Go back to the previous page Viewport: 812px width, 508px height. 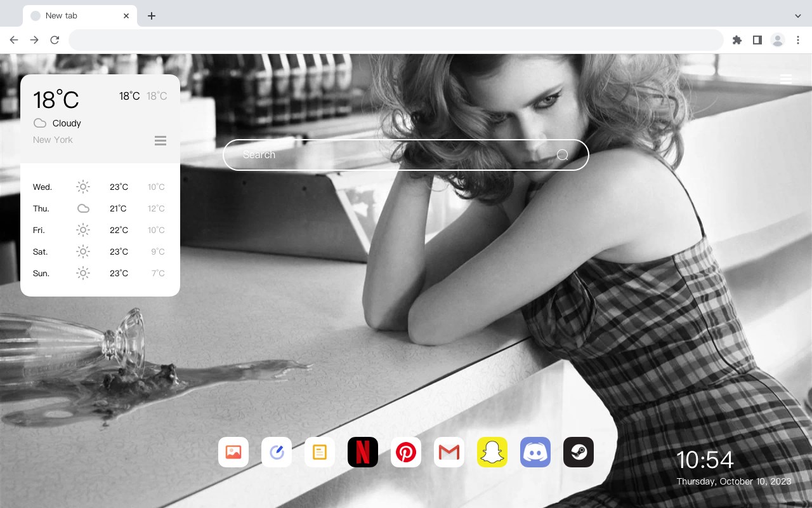14,40
